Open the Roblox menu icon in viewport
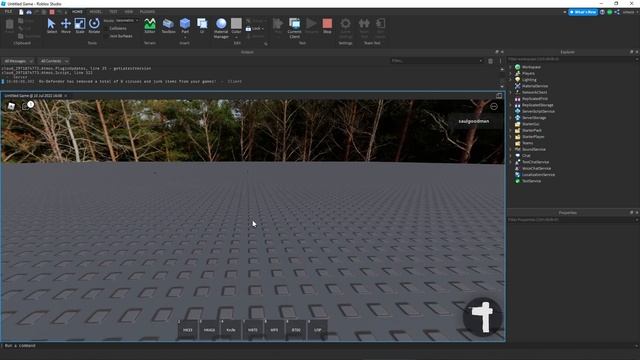Image resolution: width=640 pixels, height=360 pixels. (11, 106)
